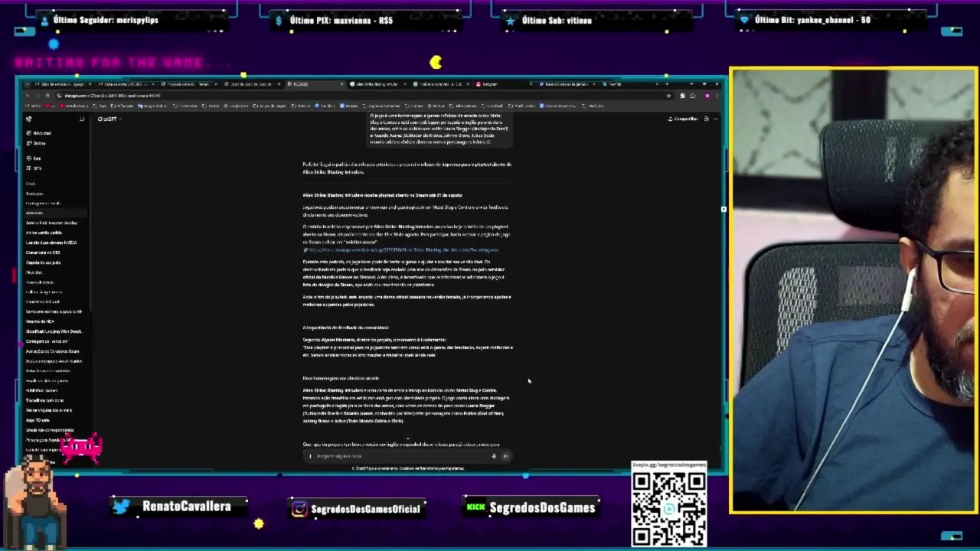Open Sora in the sidebar
980x551 pixels.
pos(35,158)
